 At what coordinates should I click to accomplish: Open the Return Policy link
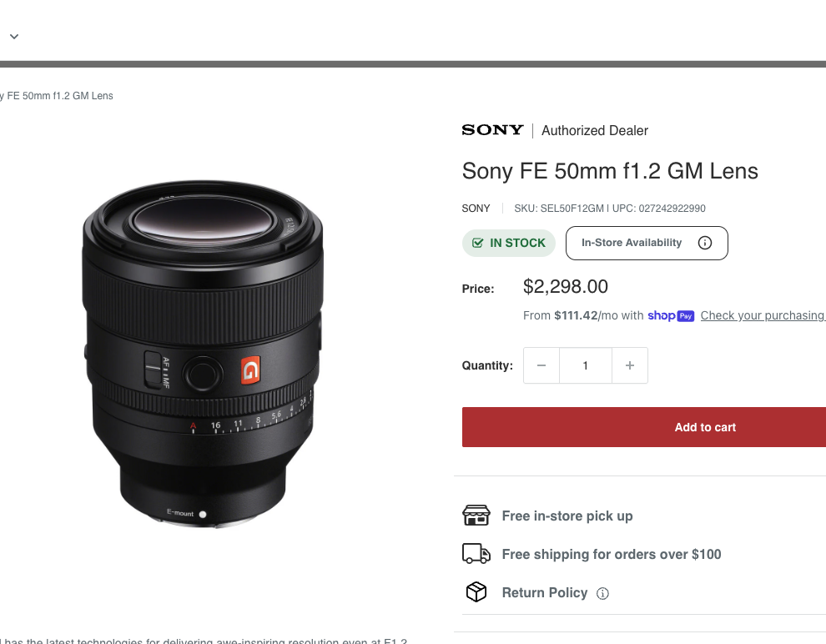(545, 592)
